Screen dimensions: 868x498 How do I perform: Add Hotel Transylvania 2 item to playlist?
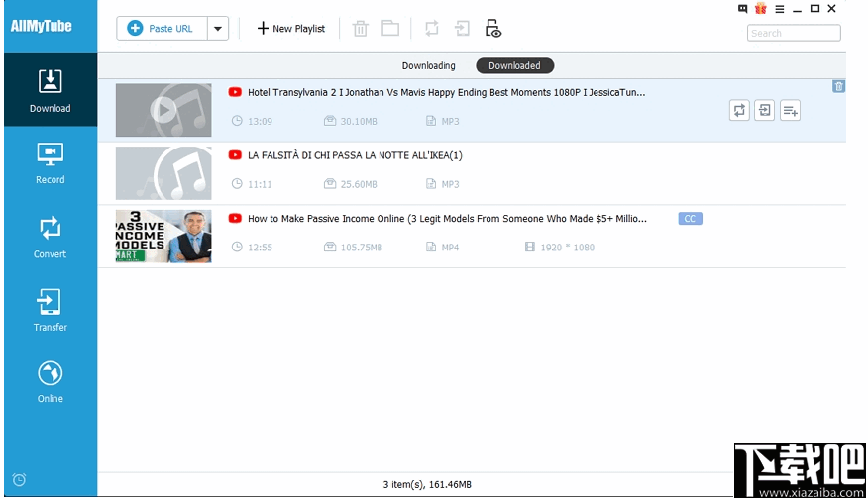(790, 111)
